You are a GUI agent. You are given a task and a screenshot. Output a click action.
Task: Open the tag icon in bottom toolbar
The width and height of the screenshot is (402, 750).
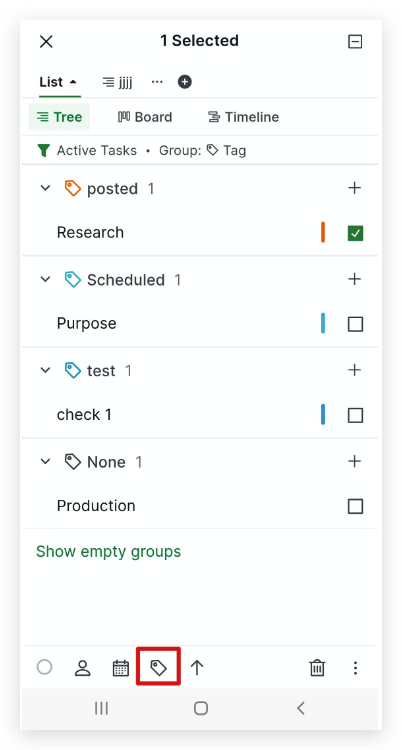point(158,667)
